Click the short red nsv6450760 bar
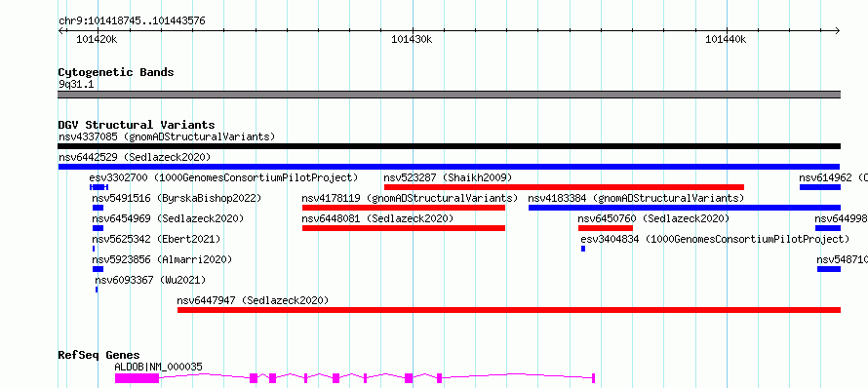This screenshot has width=868, height=388. pos(606,228)
